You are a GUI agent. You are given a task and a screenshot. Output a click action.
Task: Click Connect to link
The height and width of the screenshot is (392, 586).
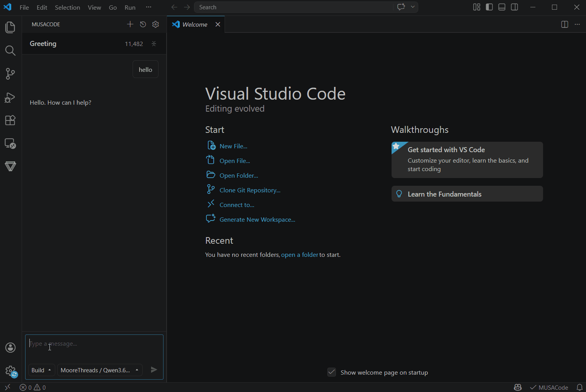237,205
